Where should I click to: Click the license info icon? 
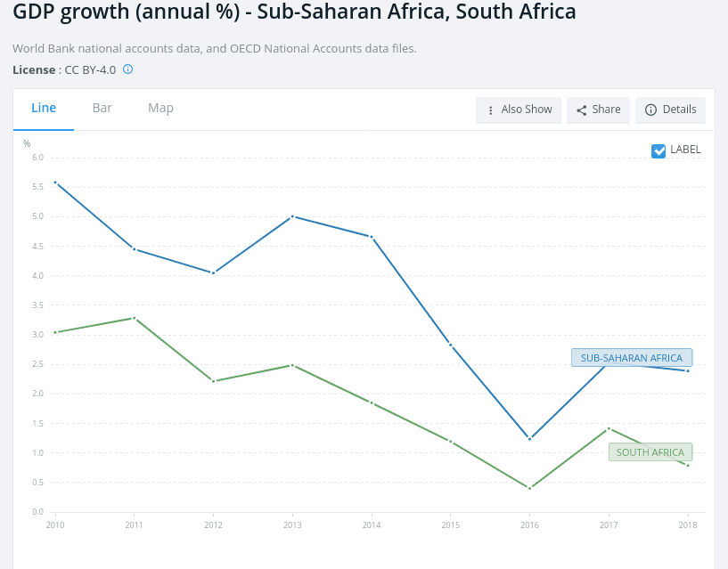[x=128, y=69]
